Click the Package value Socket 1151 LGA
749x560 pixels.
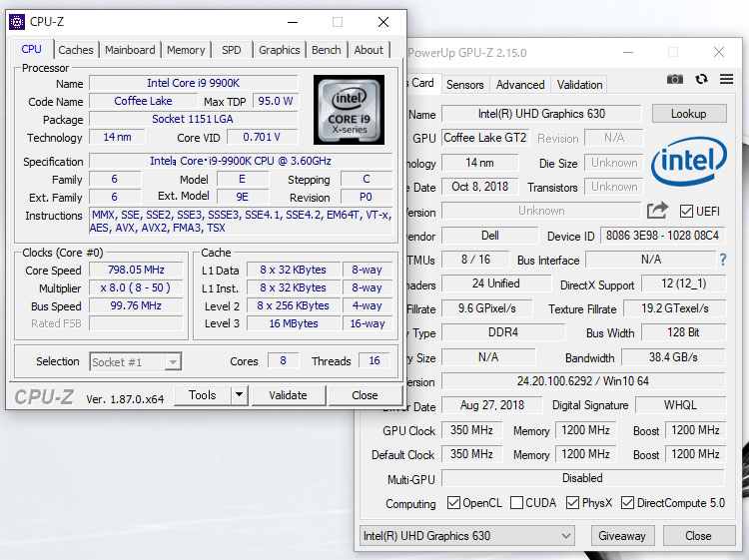194,119
